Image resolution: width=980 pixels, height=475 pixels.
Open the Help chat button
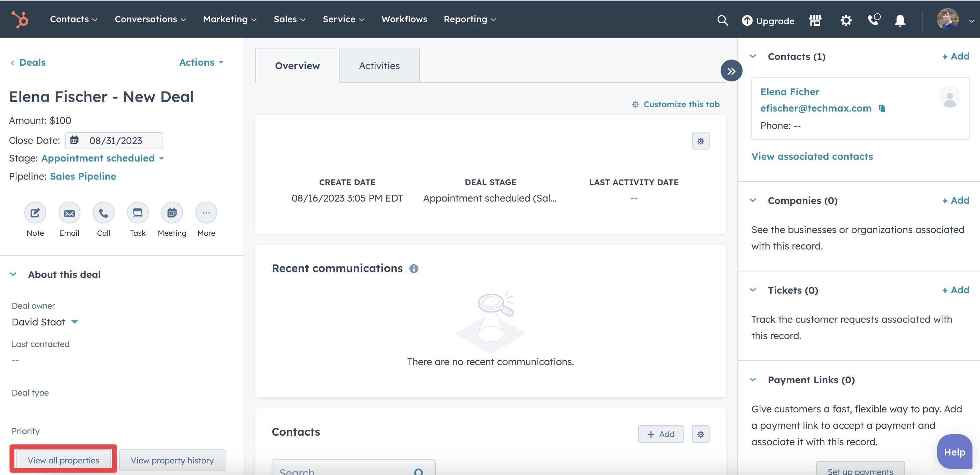(955, 452)
